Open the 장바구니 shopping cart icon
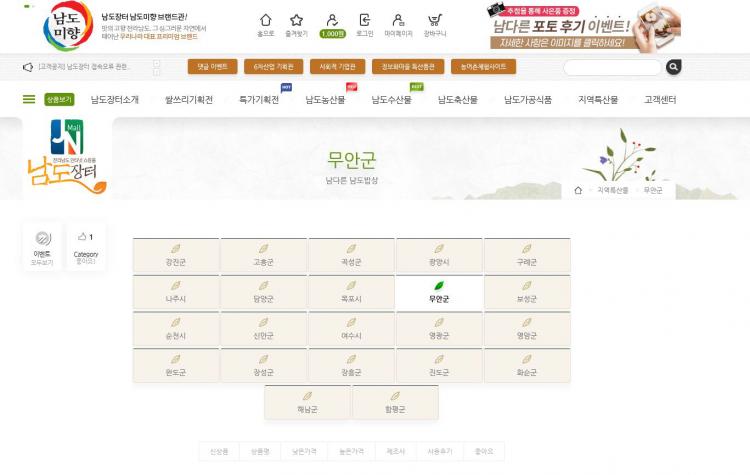This screenshot has width=750, height=475. coord(434,22)
